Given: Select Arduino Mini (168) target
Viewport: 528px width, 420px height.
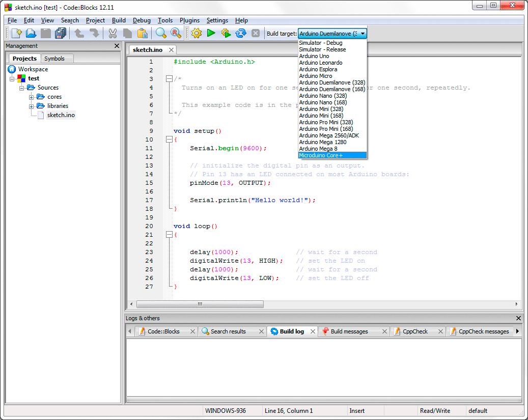Looking at the screenshot, I should pyautogui.click(x=332, y=116).
